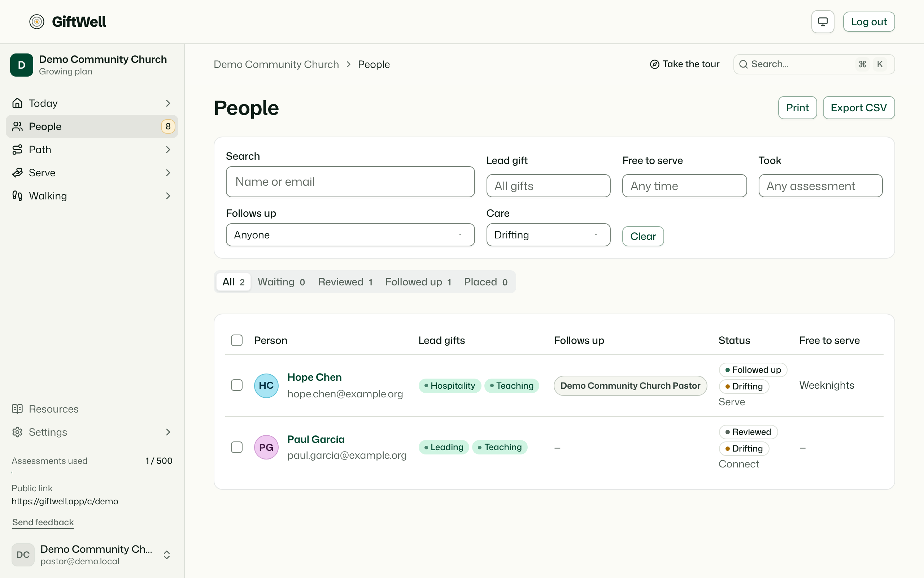Click the green D church avatar
Image resolution: width=924 pixels, height=578 pixels.
(x=22, y=65)
